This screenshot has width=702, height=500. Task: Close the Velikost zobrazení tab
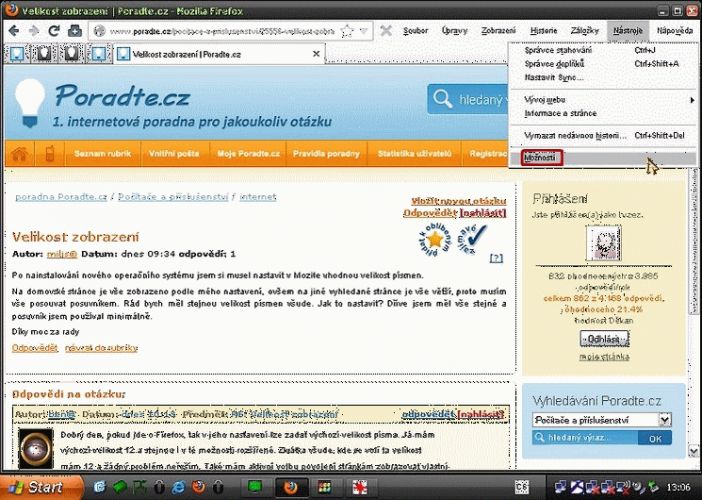pyautogui.click(x=316, y=54)
